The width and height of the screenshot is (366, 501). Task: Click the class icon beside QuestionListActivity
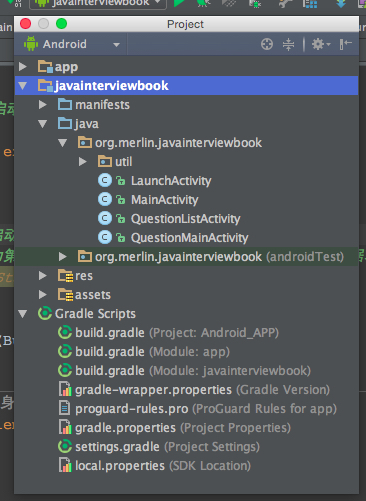pyautogui.click(x=105, y=219)
